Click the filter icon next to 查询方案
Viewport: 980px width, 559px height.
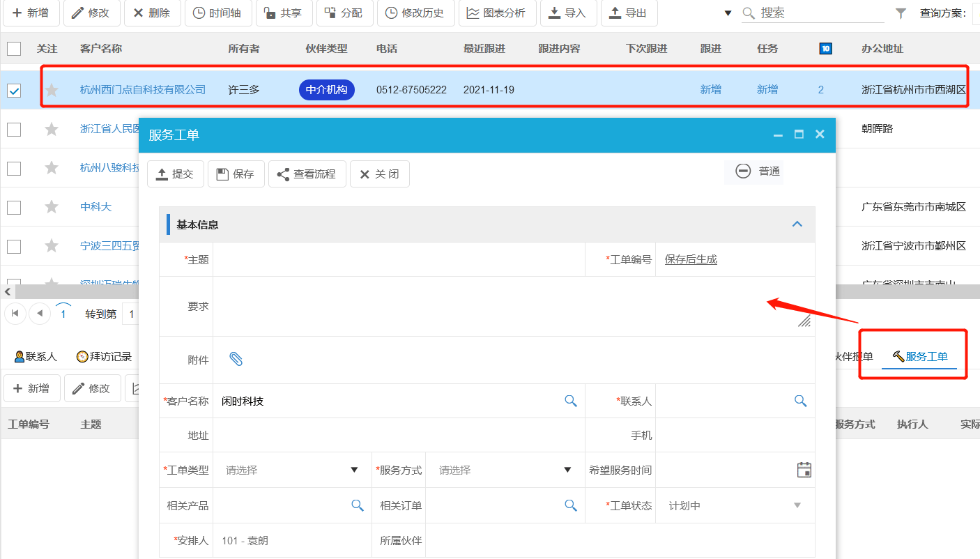coord(900,13)
